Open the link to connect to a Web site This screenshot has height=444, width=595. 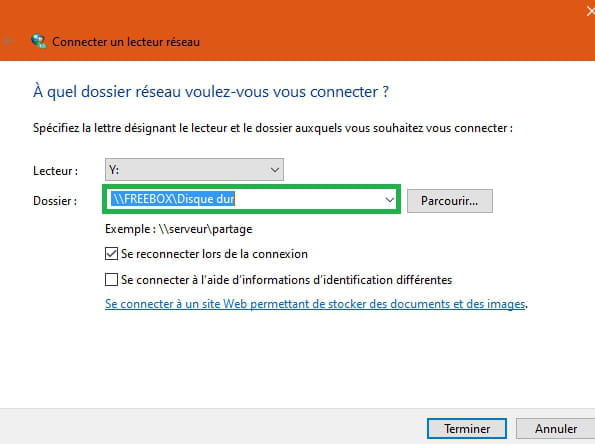tap(315, 304)
